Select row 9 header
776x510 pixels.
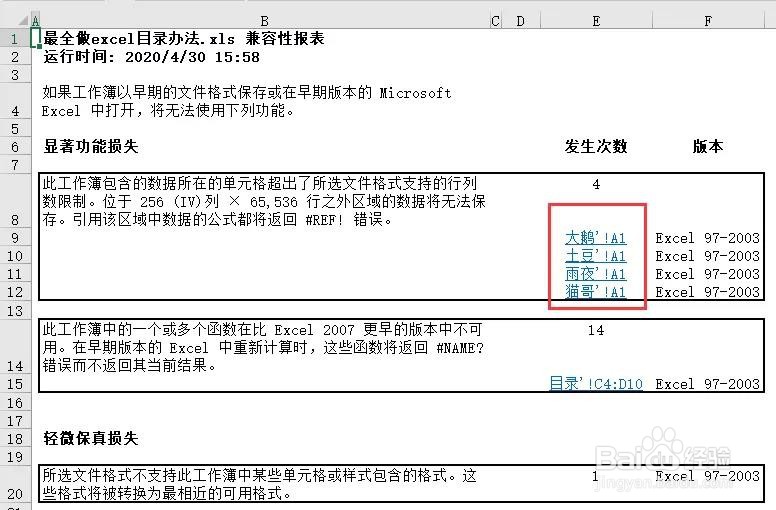15,238
